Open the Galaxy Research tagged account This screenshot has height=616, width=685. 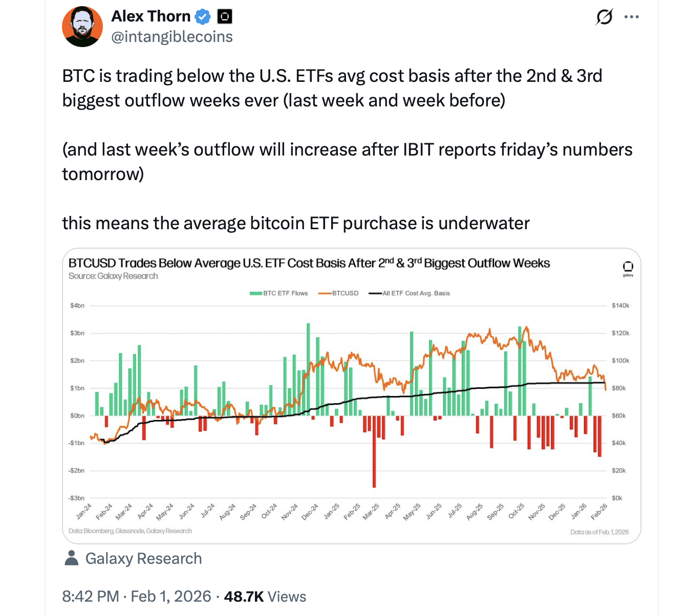pyautogui.click(x=143, y=558)
